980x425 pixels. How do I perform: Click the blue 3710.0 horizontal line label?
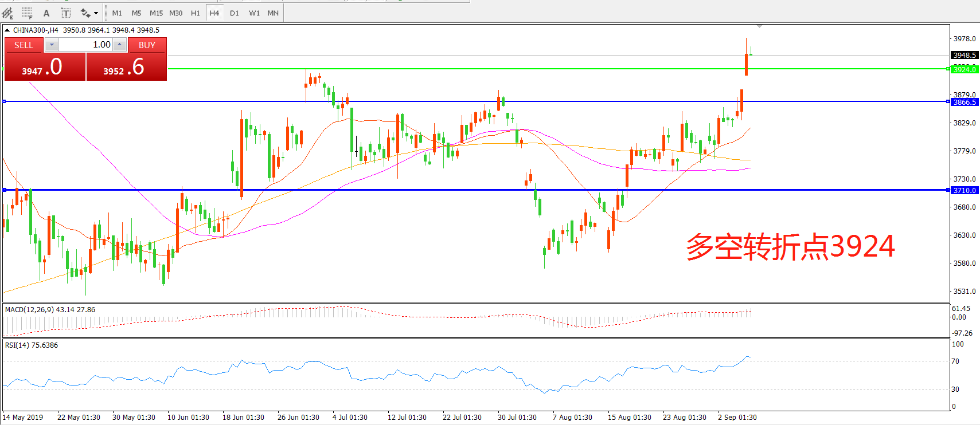click(x=965, y=190)
